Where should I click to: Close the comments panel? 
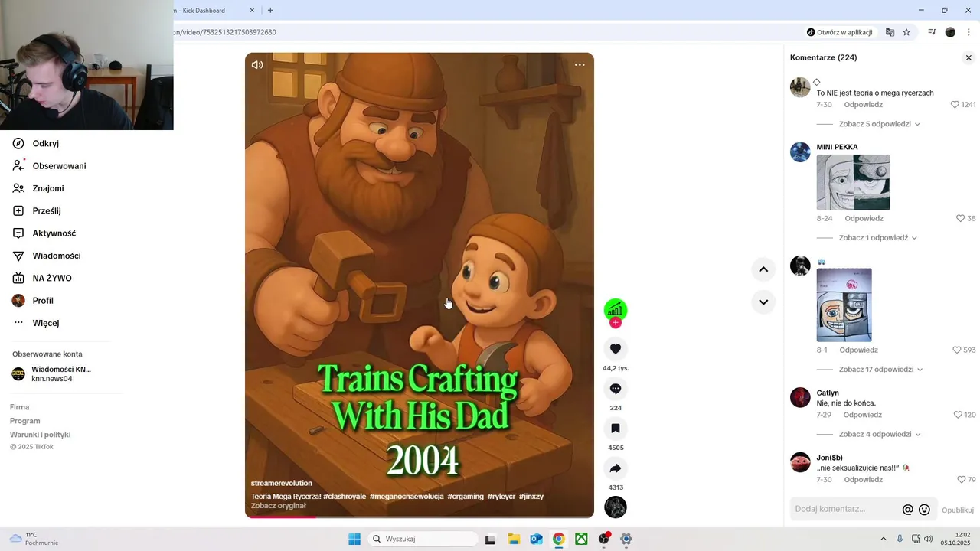point(969,57)
